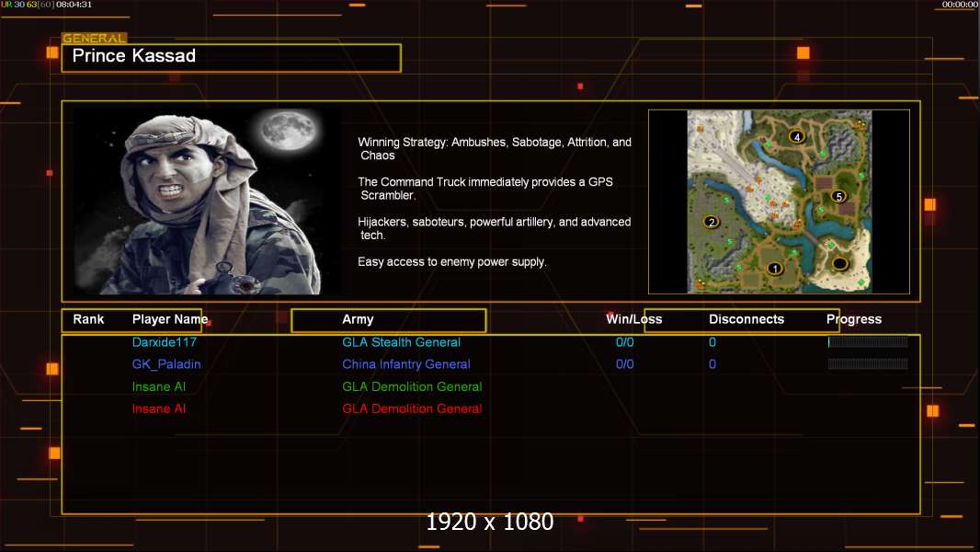Select the green Insane AI player
This screenshot has width=980, height=552.
pos(159,387)
